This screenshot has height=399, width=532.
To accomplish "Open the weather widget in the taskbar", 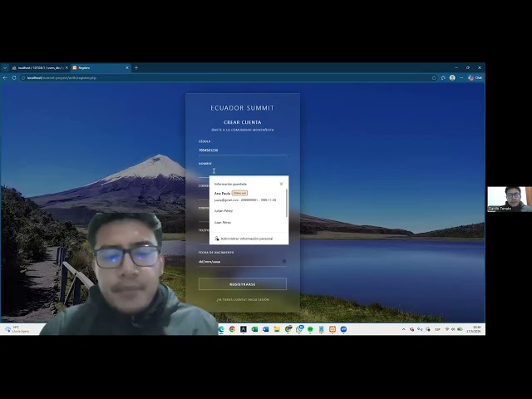I will (17, 329).
